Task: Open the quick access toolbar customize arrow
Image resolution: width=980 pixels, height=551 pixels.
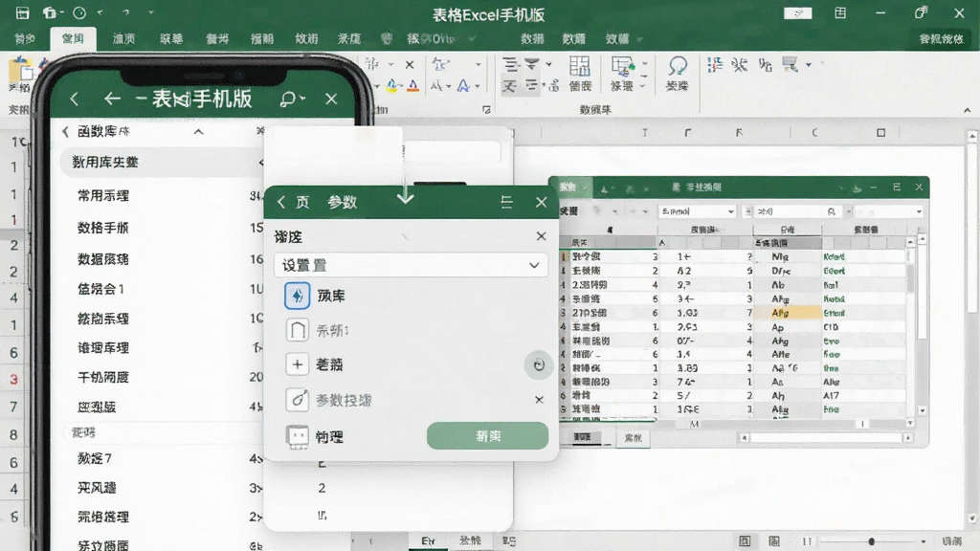Action: (x=150, y=12)
